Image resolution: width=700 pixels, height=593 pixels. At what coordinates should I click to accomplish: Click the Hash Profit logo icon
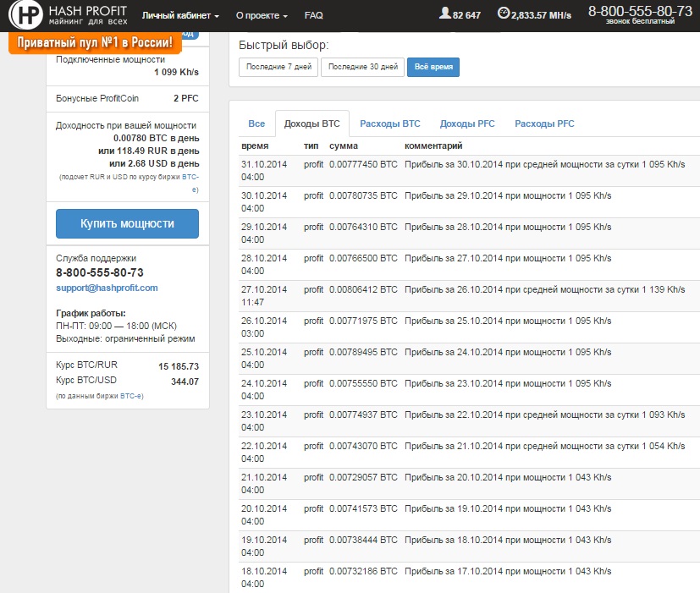point(31,15)
